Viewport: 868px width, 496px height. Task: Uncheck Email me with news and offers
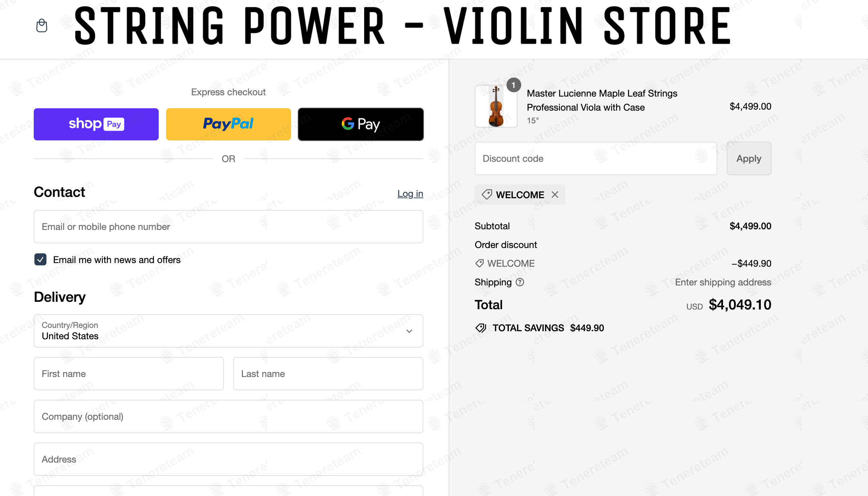point(40,260)
